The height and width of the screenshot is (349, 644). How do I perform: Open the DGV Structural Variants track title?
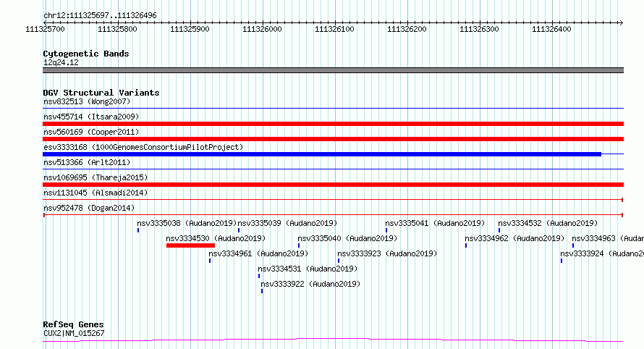pos(101,93)
